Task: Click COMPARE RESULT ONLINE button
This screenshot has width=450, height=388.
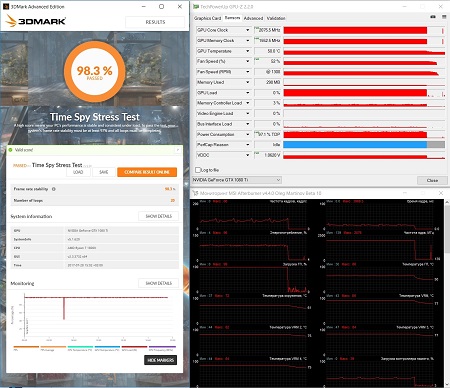Action: point(147,172)
